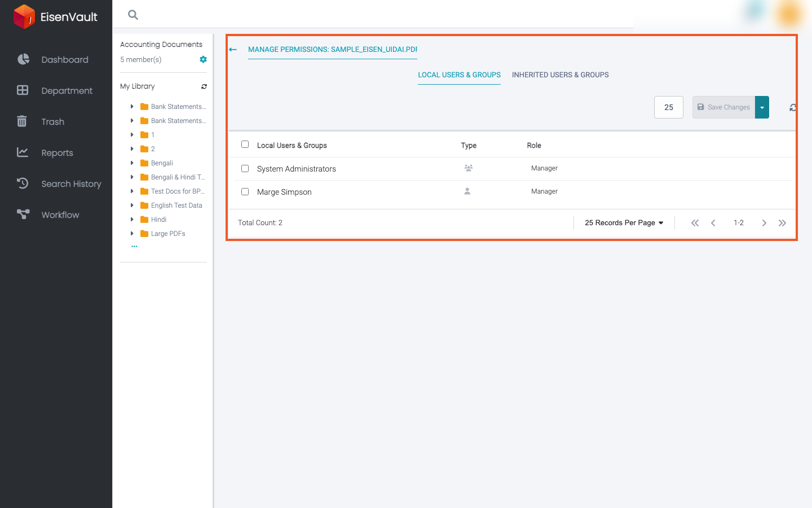Click Manager role for Marge Simpson
Viewport: 812px width, 508px height.
(x=544, y=191)
